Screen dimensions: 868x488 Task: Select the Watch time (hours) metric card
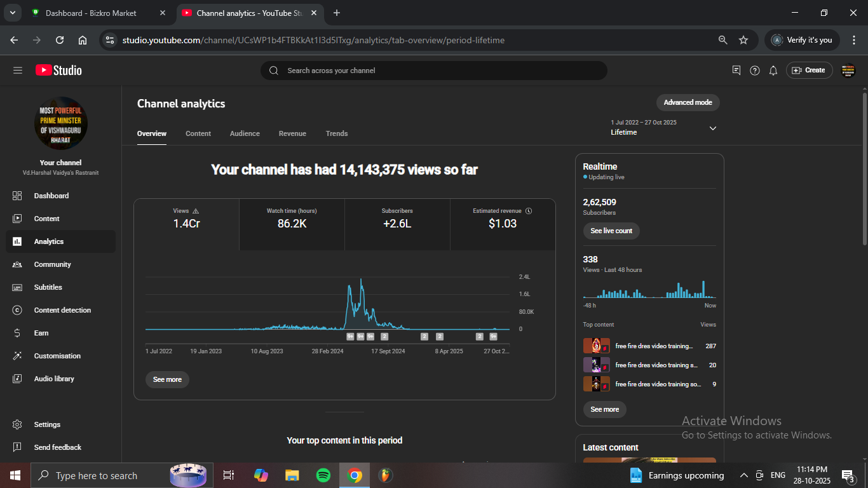[292, 219]
